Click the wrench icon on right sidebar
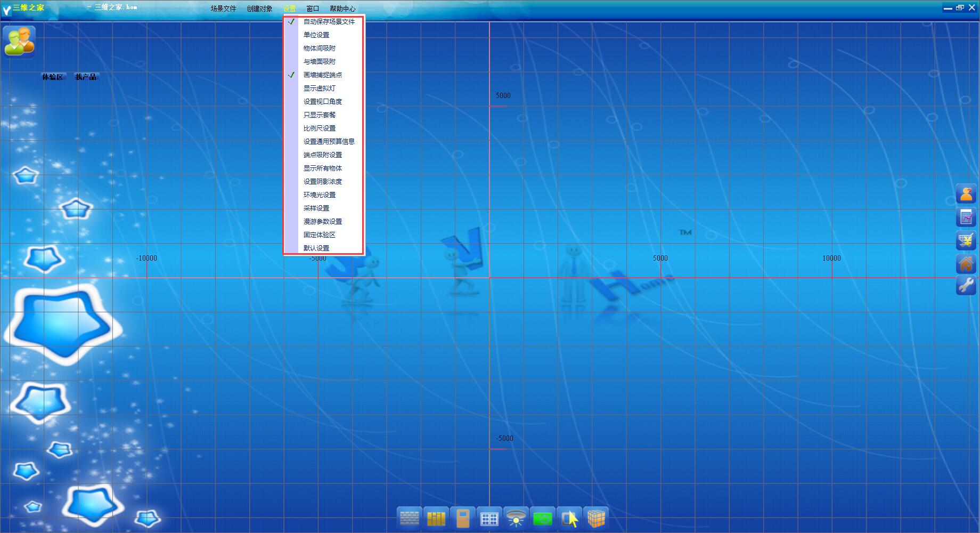The height and width of the screenshot is (533, 980). 966,286
